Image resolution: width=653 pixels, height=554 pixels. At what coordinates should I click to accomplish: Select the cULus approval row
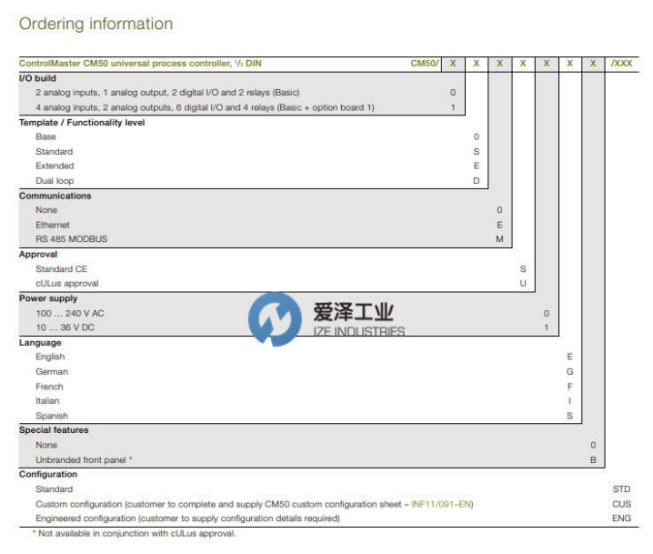pyautogui.click(x=67, y=283)
